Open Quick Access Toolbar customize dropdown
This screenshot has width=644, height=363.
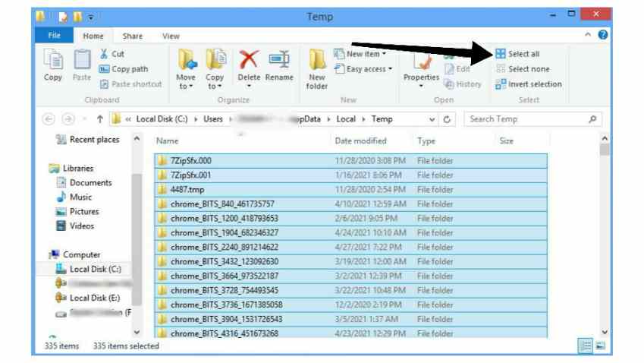(x=91, y=17)
